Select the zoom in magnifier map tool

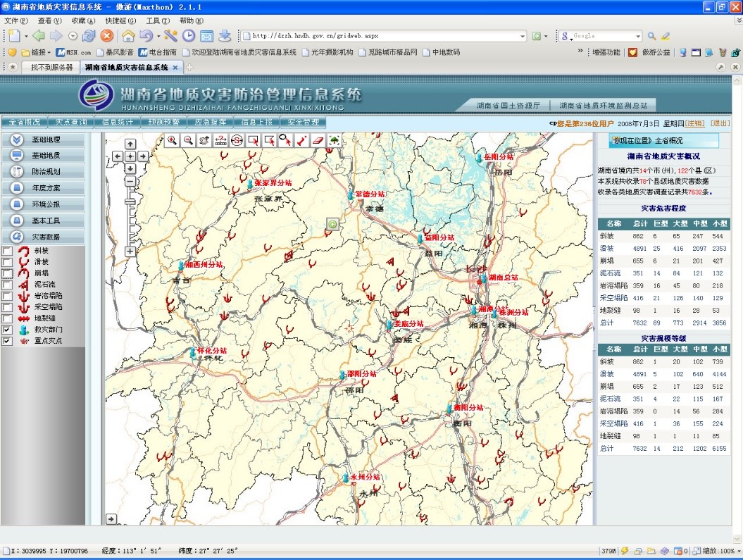pyautogui.click(x=173, y=140)
